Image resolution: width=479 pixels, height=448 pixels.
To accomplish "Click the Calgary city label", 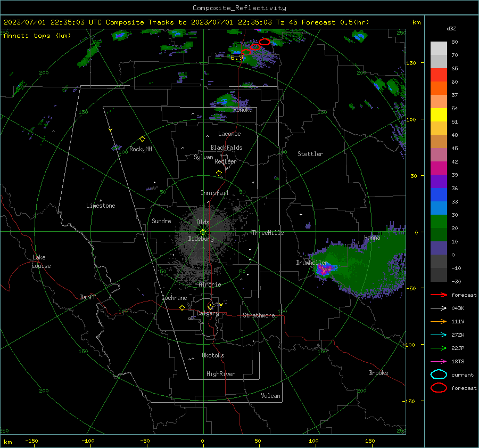I will pyautogui.click(x=208, y=313).
